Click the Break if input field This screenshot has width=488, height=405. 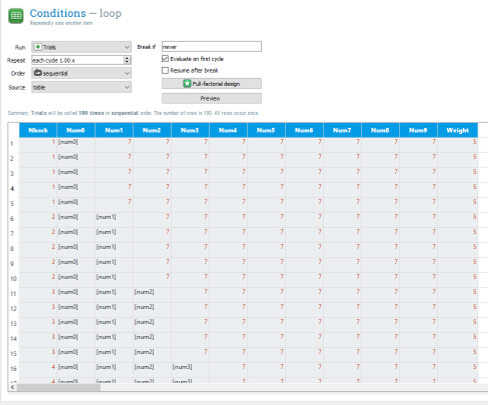click(x=212, y=47)
